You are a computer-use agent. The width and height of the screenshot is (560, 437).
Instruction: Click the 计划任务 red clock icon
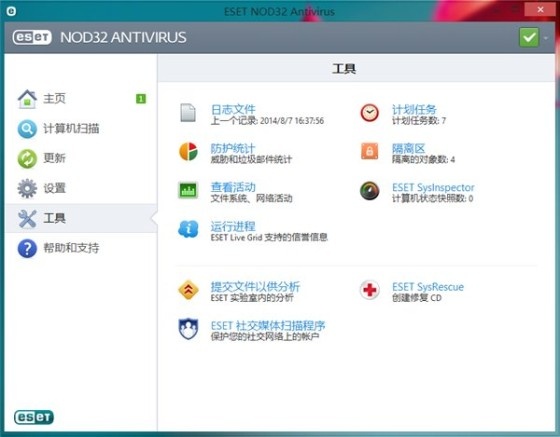[x=370, y=113]
